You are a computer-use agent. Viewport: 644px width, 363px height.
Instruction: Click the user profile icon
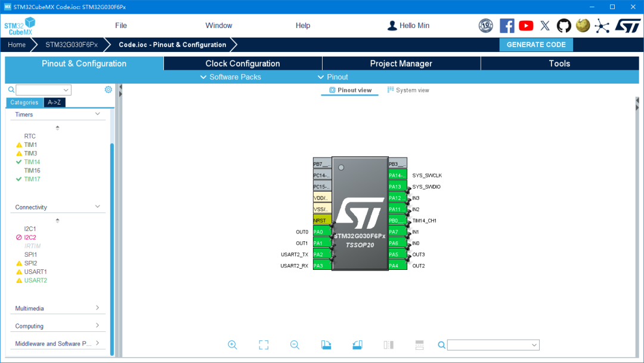tap(392, 26)
